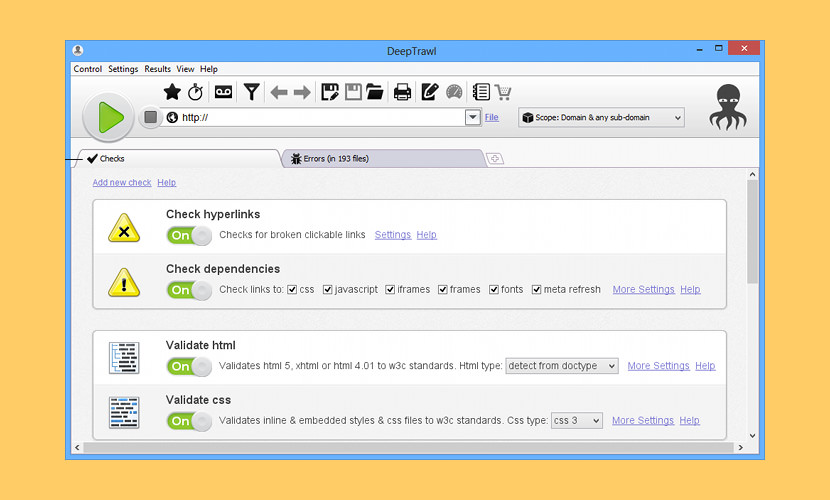830x500 pixels.
Task: Go forward with the right arrow
Action: 302,93
